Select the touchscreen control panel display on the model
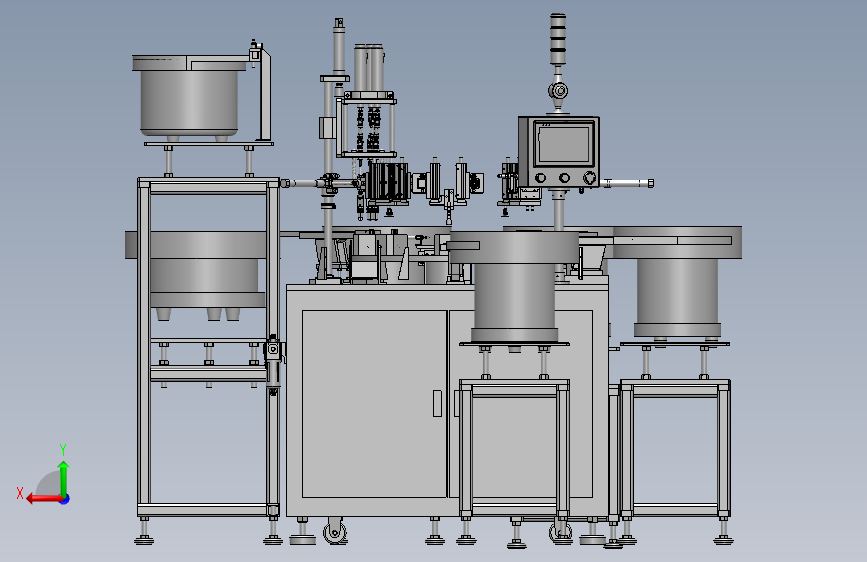The height and width of the screenshot is (562, 867). coord(564,144)
